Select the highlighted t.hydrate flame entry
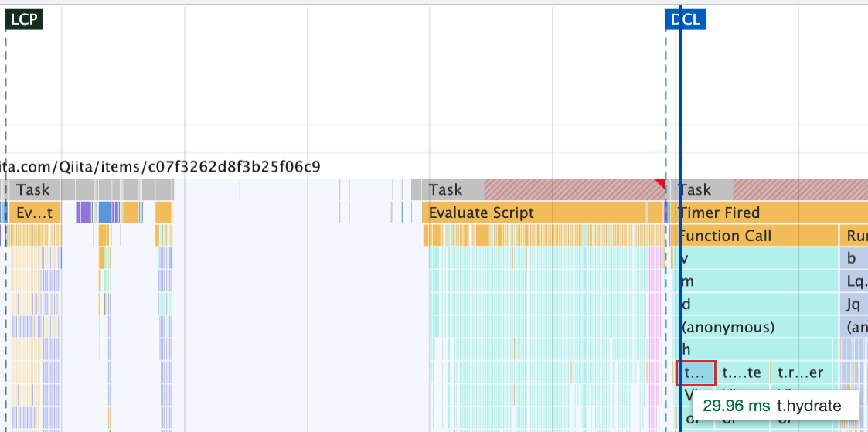The height and width of the screenshot is (432, 868). tap(696, 373)
